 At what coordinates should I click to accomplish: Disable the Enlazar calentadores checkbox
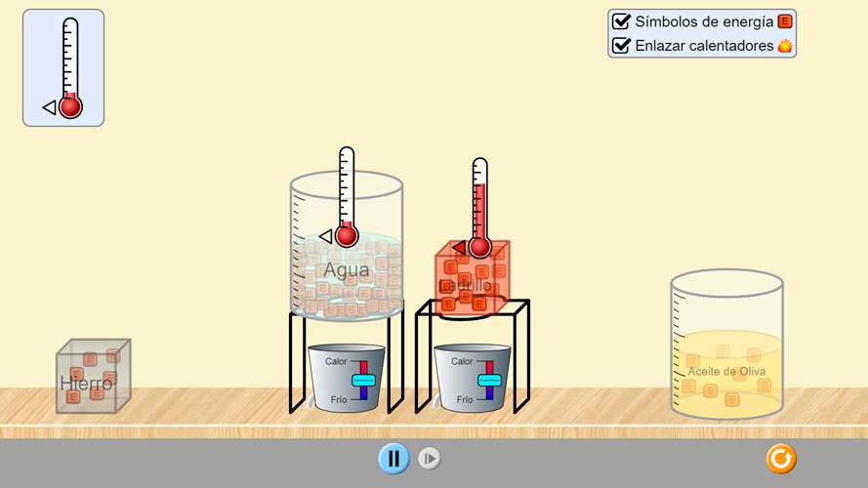coord(620,45)
